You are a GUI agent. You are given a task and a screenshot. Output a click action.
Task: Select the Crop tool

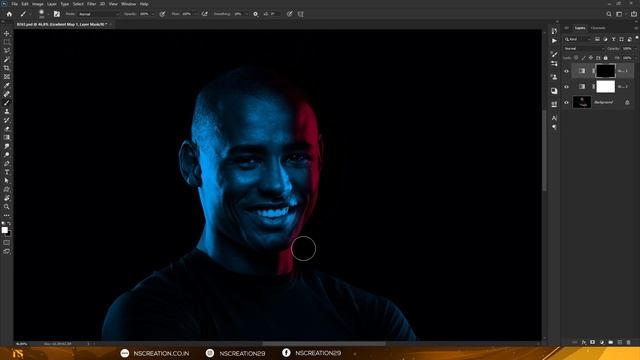click(7, 68)
